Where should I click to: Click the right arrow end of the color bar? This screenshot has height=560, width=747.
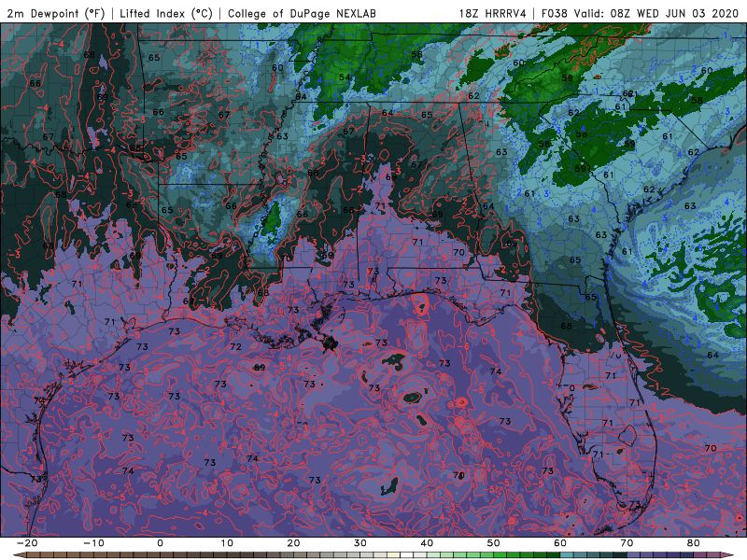(x=728, y=555)
